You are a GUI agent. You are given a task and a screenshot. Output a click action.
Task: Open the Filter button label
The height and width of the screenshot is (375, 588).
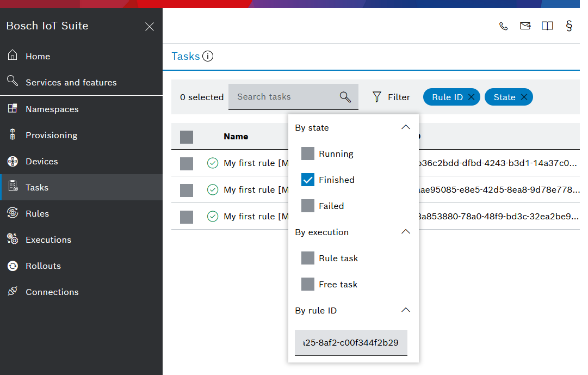click(399, 97)
